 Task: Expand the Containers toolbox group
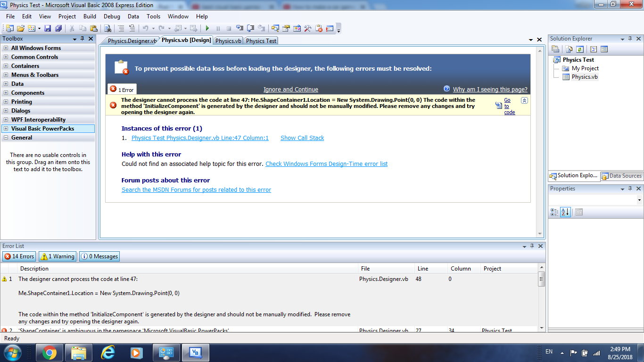point(6,66)
